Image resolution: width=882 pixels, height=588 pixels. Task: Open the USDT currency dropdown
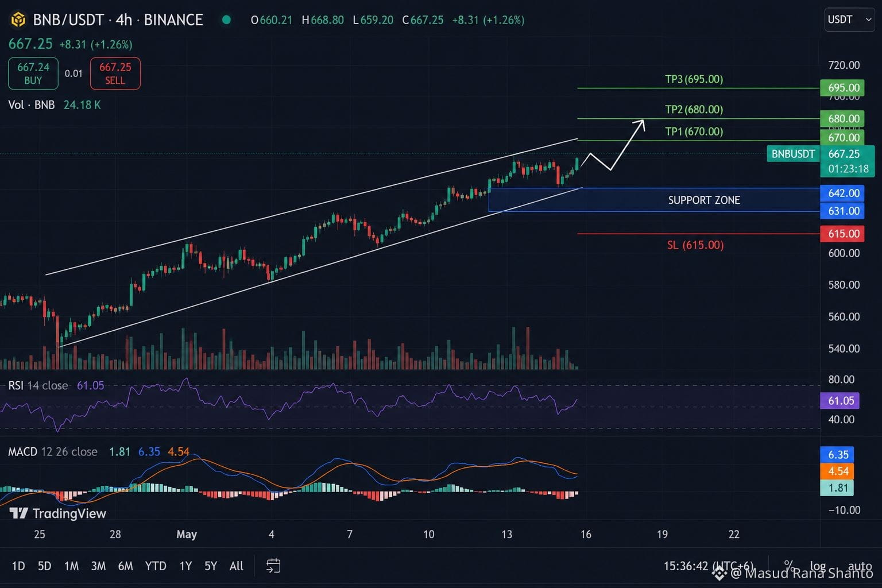pyautogui.click(x=849, y=20)
